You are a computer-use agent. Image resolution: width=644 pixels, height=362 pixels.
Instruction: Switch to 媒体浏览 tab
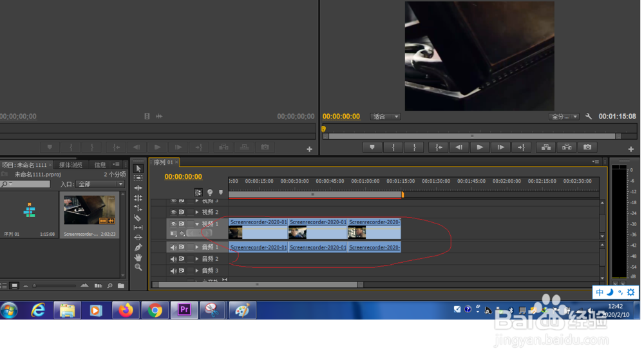[x=71, y=165]
